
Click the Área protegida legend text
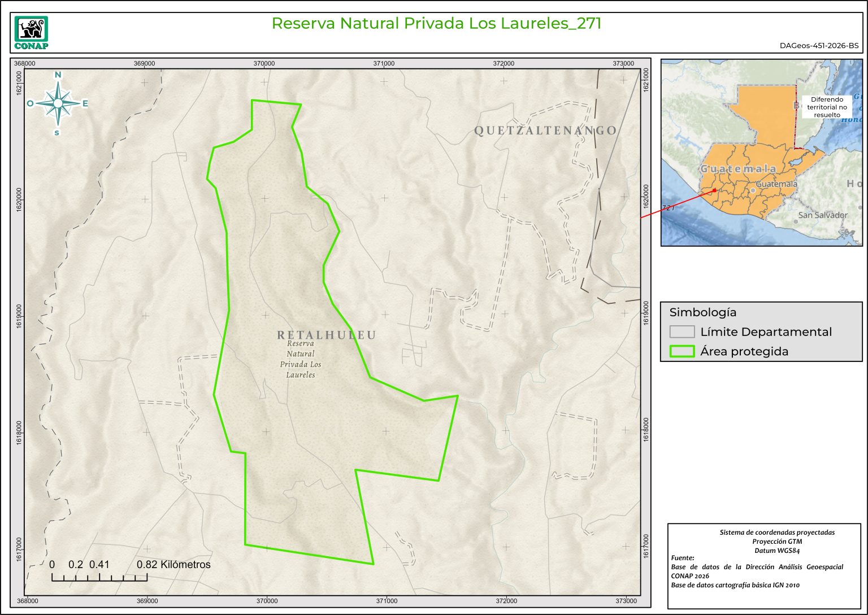tap(744, 351)
